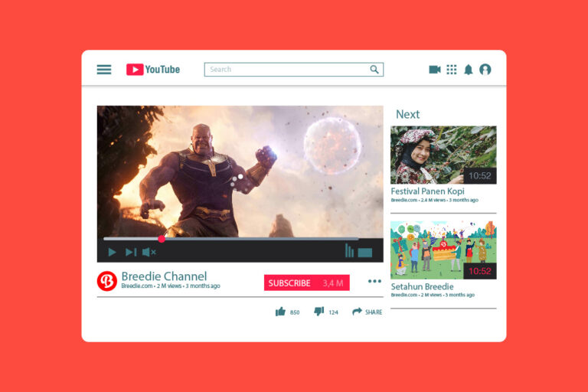This screenshot has height=392, width=588.
Task: Skip to the next video
Action: [x=131, y=252]
